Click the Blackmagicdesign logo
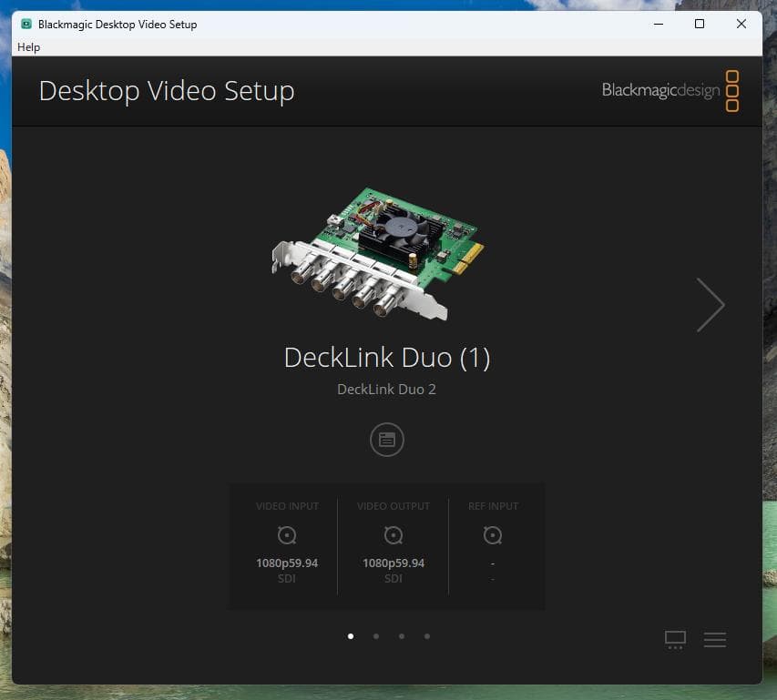 pos(670,91)
